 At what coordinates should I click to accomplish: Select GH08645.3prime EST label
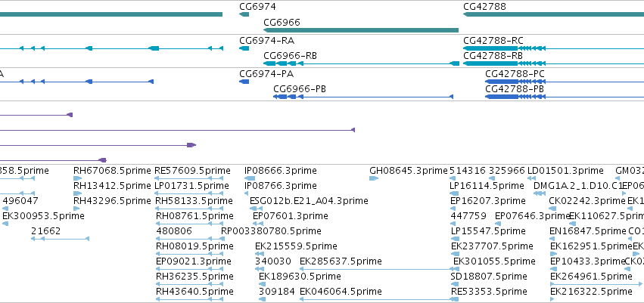pyautogui.click(x=409, y=171)
